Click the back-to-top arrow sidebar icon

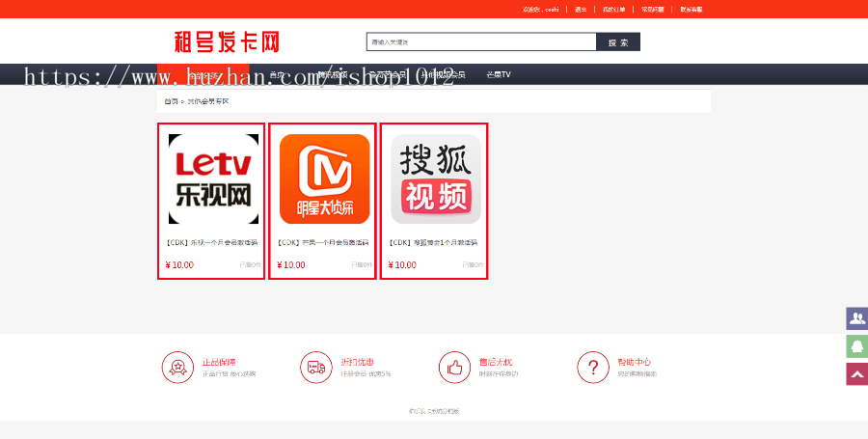(x=857, y=374)
